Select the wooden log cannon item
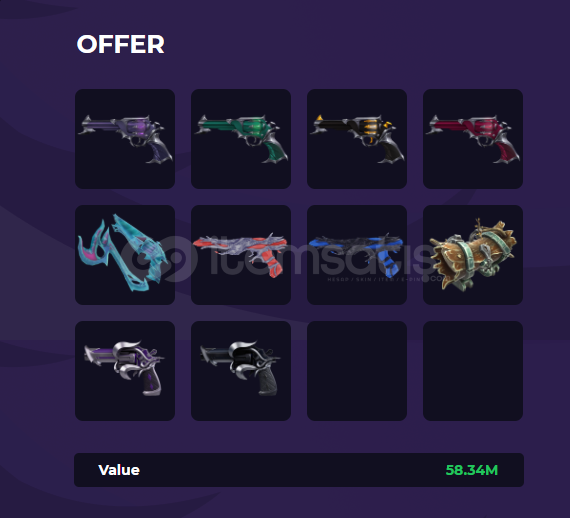Viewport: 570px width, 518px height. [473, 254]
